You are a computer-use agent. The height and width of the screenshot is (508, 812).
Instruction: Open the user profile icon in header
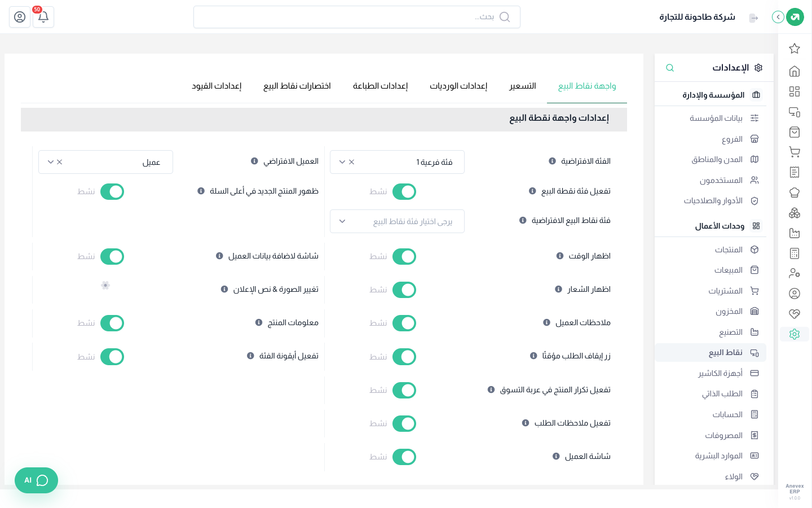tap(20, 17)
